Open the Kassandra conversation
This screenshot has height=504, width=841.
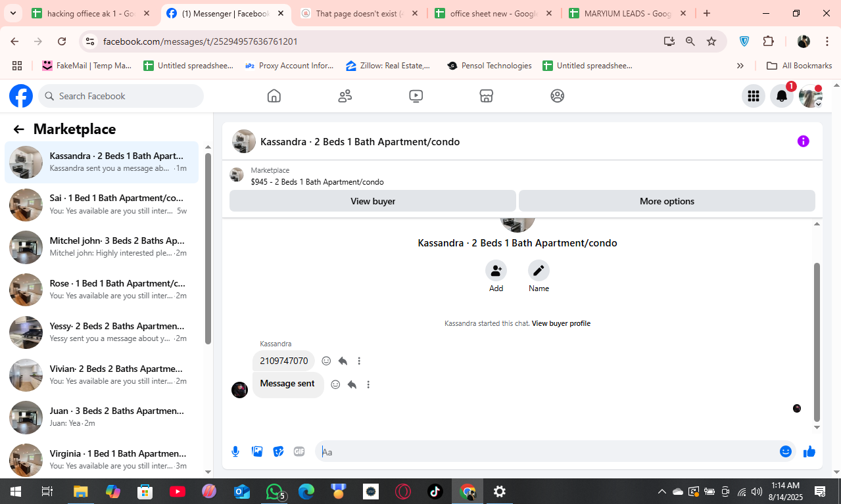pyautogui.click(x=101, y=162)
